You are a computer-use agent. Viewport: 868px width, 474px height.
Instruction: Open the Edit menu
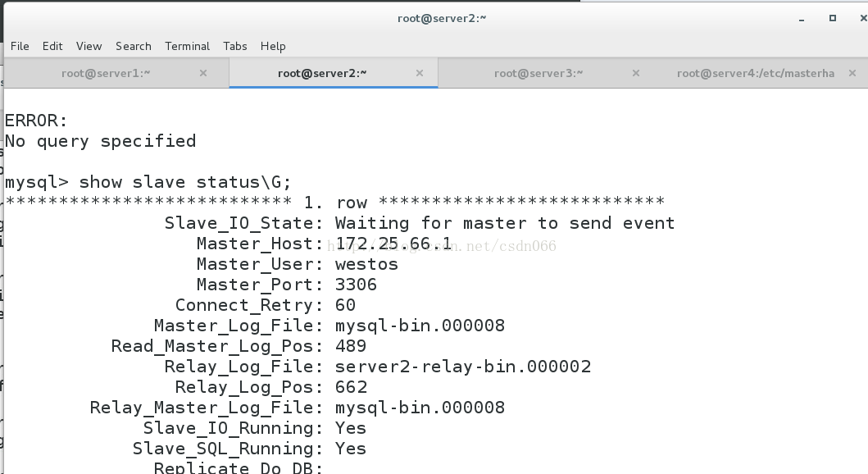(x=52, y=46)
